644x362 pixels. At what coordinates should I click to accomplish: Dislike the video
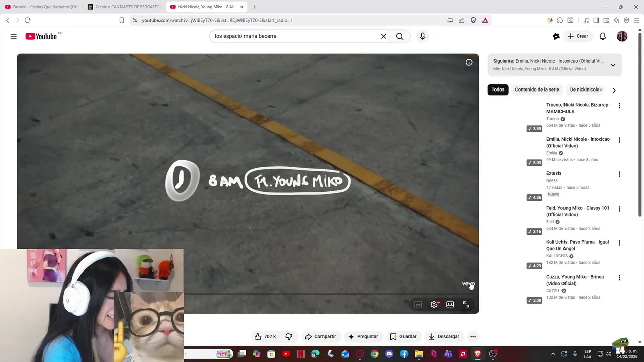pyautogui.click(x=289, y=337)
